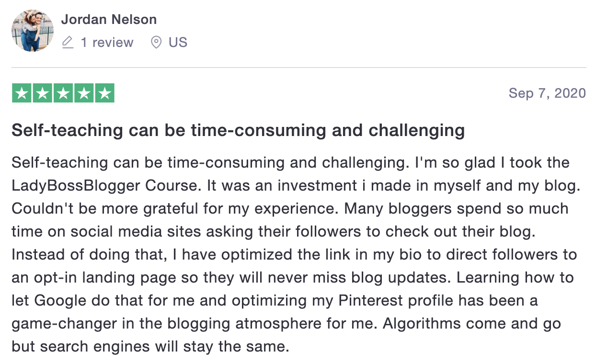Click the fourth green rating star
The image size is (596, 364).
(x=84, y=93)
